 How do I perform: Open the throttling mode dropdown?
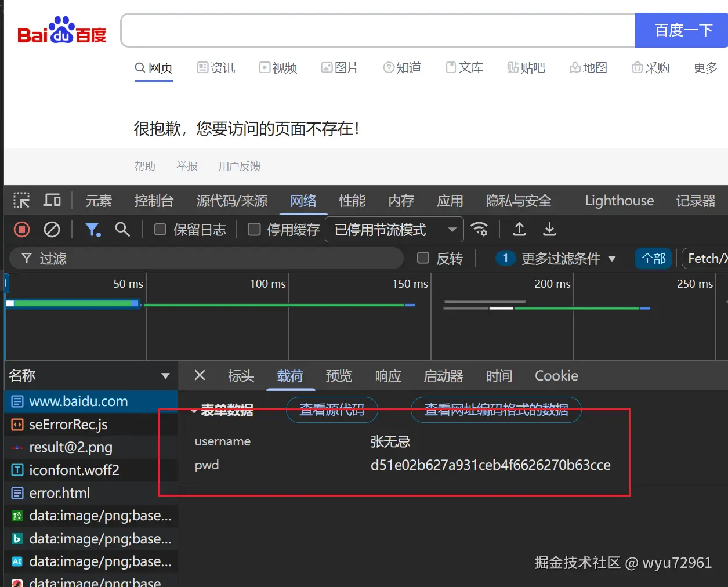point(394,230)
